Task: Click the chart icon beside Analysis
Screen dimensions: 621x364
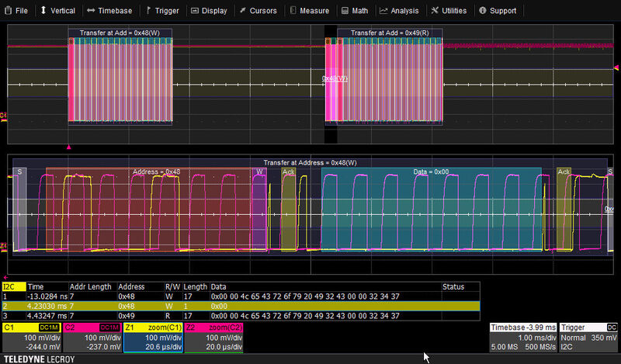Action: click(383, 11)
